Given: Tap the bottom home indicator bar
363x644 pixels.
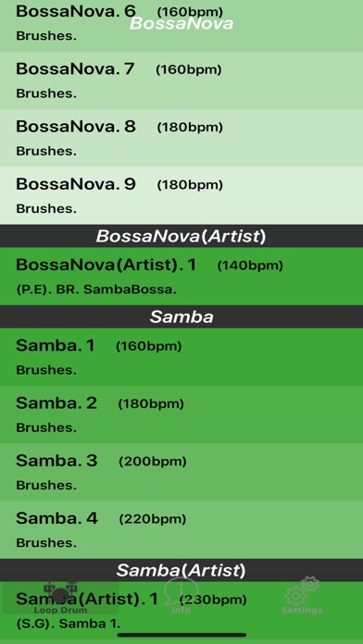Looking at the screenshot, I should 181,635.
